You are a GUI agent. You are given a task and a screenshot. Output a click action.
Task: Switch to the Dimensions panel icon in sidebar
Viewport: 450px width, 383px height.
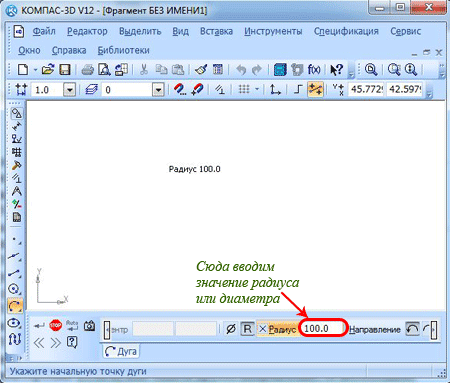click(x=16, y=126)
